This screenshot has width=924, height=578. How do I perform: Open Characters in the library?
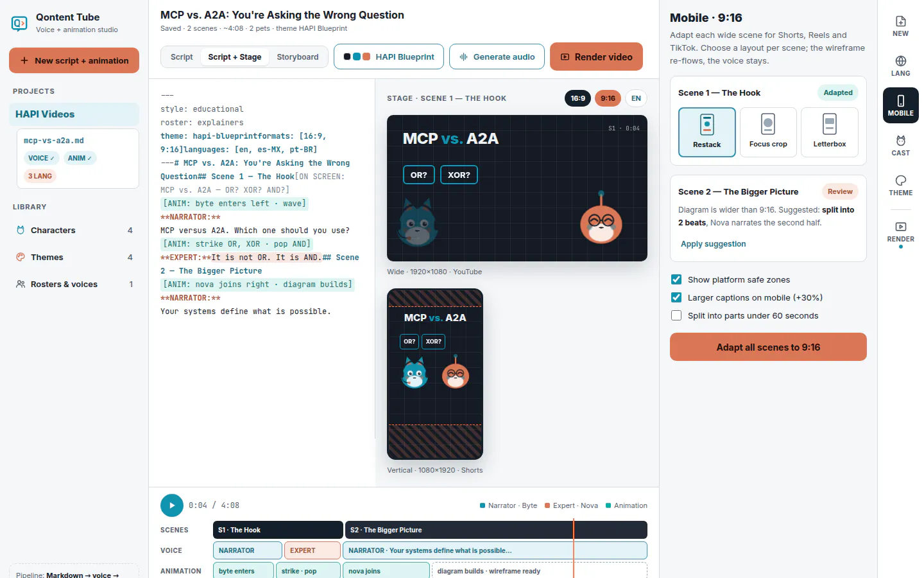point(74,231)
